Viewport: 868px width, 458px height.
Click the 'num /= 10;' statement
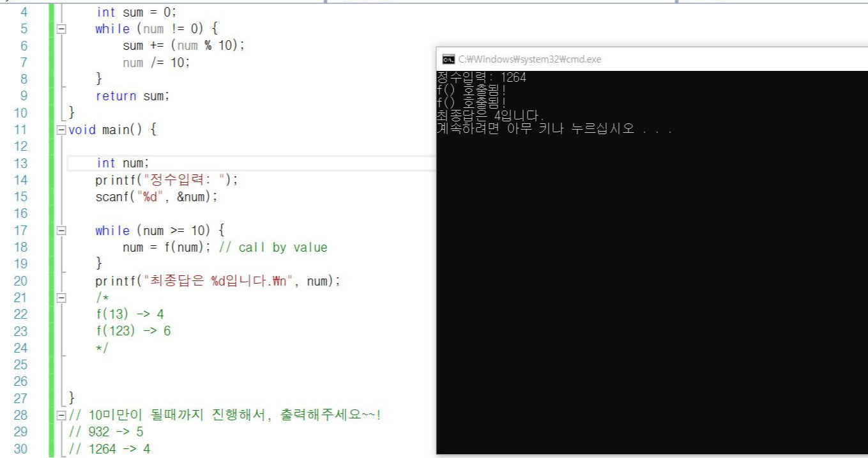click(x=156, y=63)
